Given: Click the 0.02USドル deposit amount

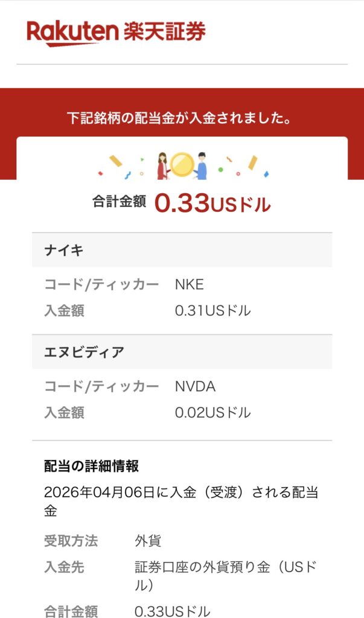Looking at the screenshot, I should (x=212, y=413).
